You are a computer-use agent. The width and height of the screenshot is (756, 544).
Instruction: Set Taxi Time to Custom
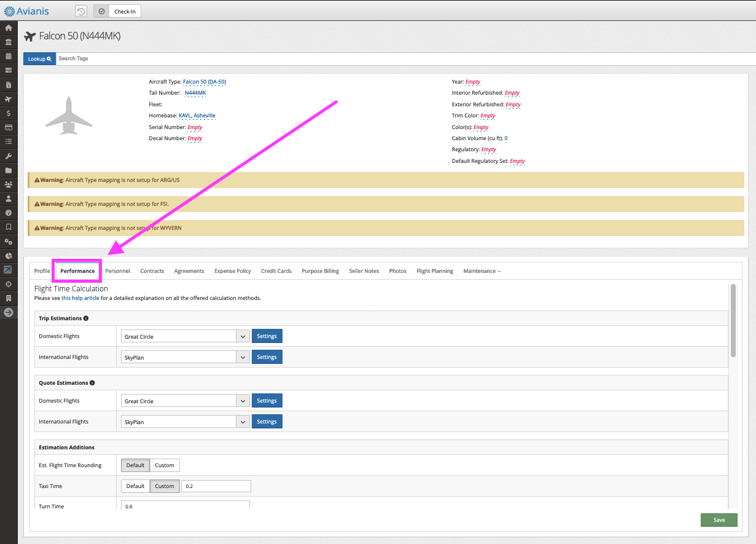click(165, 486)
